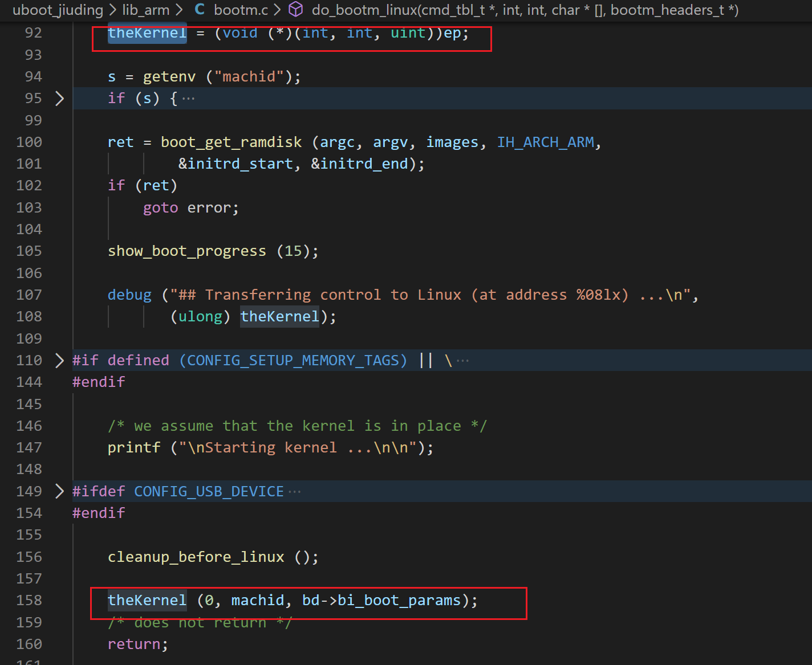This screenshot has height=665, width=812.
Task: Click 'cleanup_before_linux' function call
Action: pyautogui.click(x=196, y=557)
